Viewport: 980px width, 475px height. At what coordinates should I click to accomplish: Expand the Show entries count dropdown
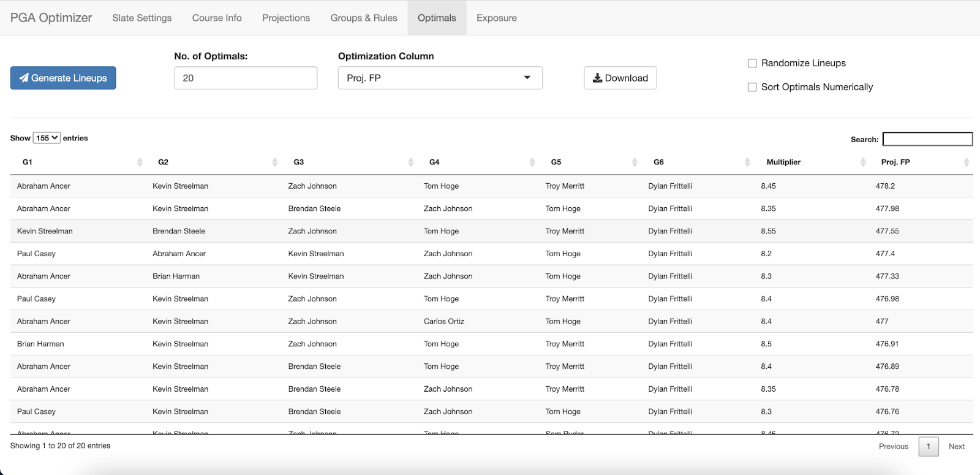click(47, 138)
